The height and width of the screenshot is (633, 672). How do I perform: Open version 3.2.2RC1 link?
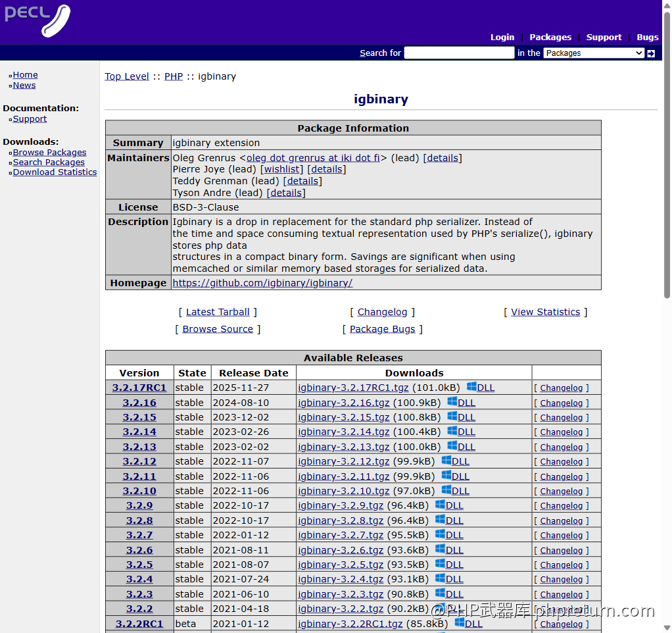[139, 624]
